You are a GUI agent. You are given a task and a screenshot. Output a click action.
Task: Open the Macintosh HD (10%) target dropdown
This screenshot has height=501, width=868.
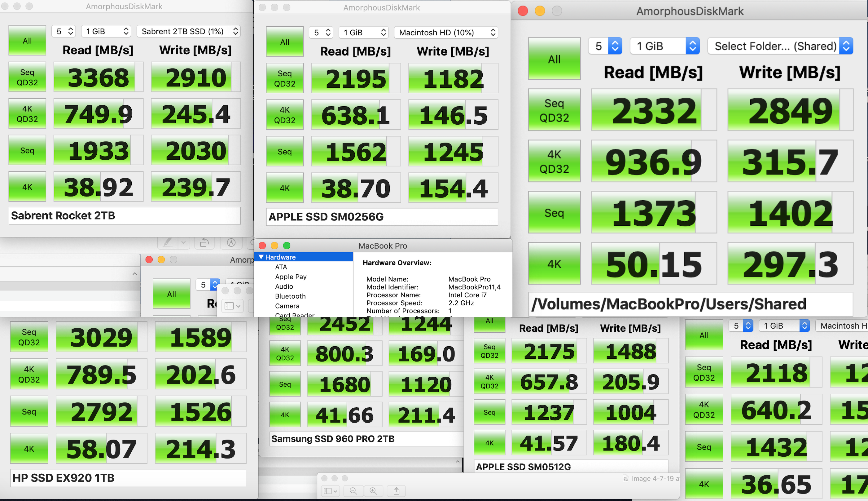pos(446,32)
